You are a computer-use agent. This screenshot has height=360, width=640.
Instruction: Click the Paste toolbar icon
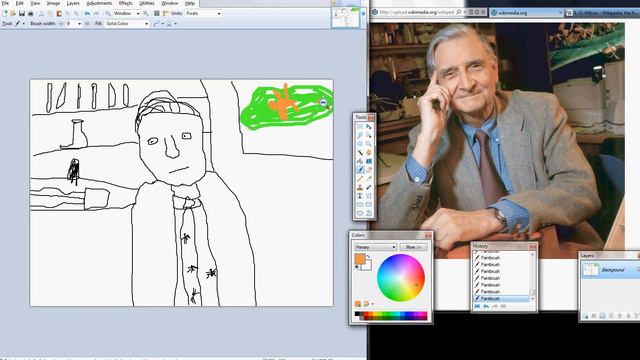point(59,13)
